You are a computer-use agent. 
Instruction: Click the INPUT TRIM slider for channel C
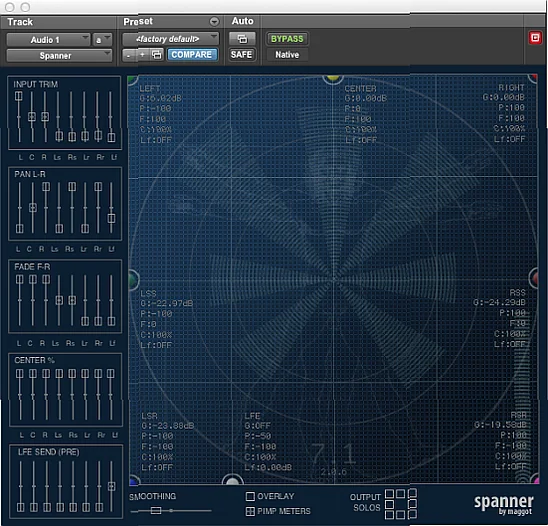point(32,116)
